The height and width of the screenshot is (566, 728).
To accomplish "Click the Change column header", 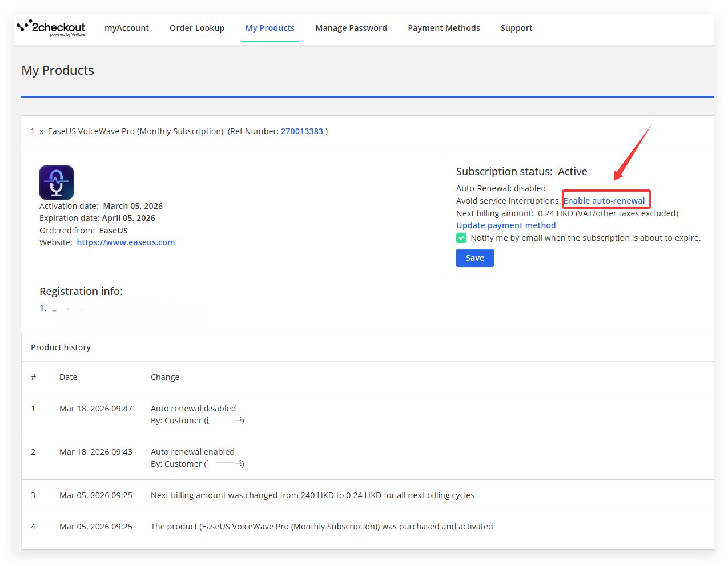I will pos(165,377).
